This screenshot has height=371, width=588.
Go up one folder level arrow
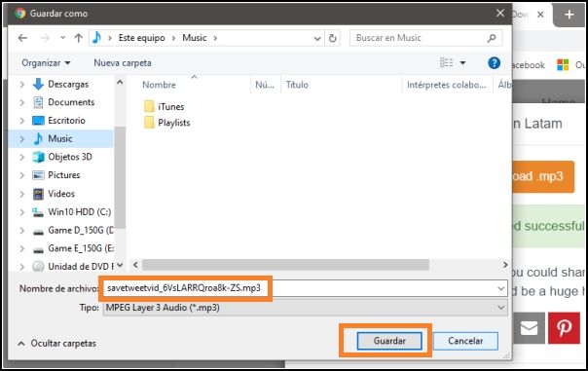pyautogui.click(x=79, y=38)
